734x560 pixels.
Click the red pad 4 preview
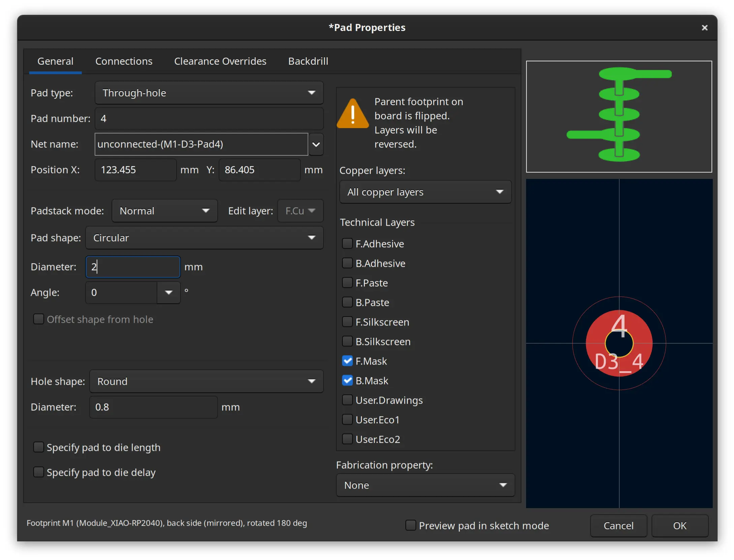click(618, 343)
